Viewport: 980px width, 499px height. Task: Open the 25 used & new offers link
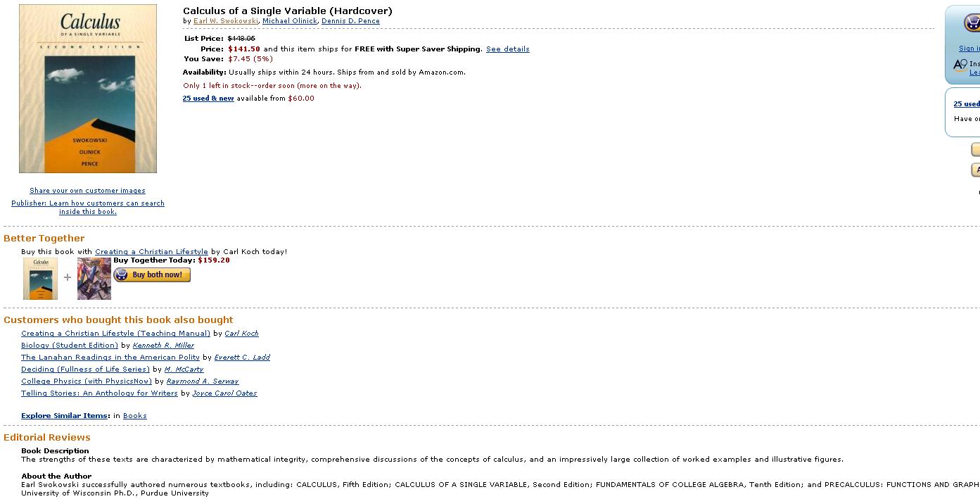pyautogui.click(x=208, y=99)
